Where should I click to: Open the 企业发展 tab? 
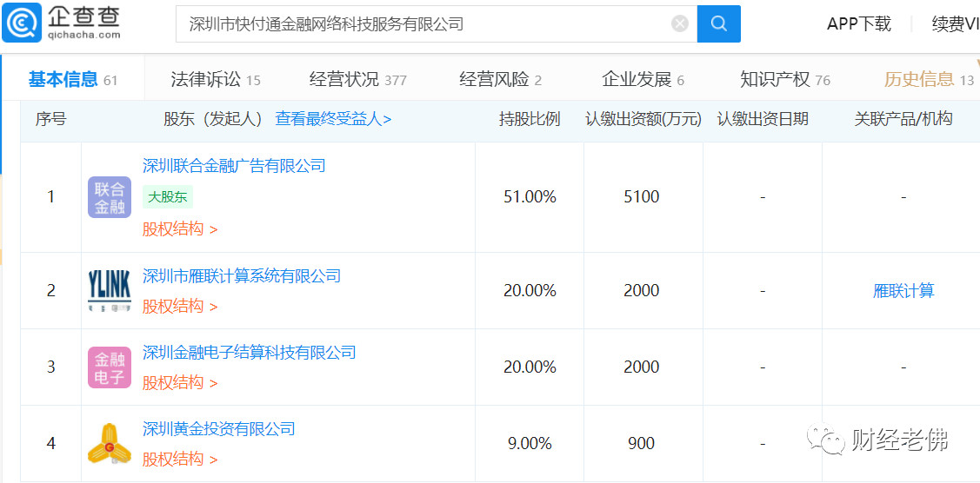click(643, 79)
